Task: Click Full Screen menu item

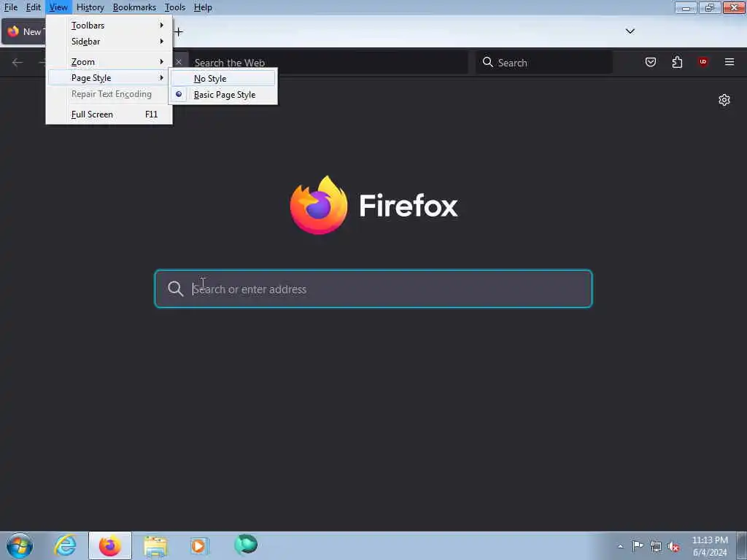Action: tap(109, 114)
